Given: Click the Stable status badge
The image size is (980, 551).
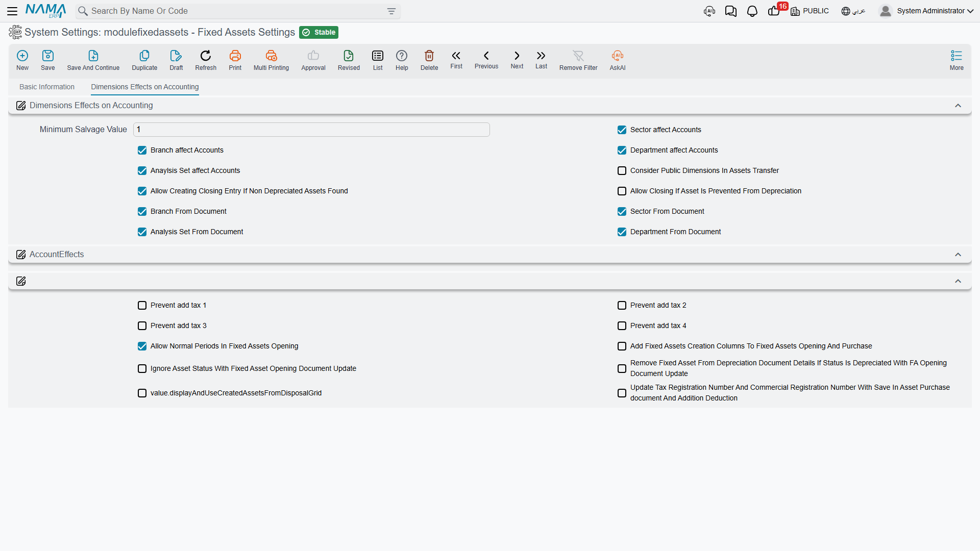Looking at the screenshot, I should (319, 33).
